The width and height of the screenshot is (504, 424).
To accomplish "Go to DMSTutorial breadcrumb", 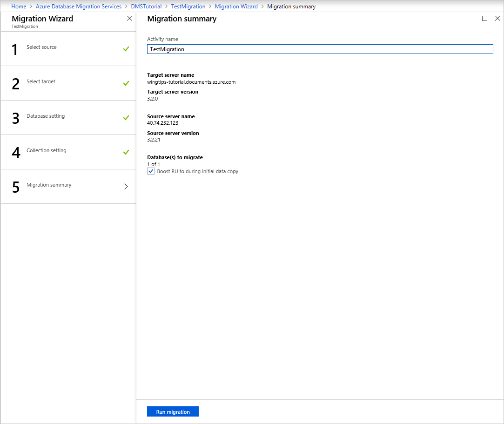I will (146, 7).
